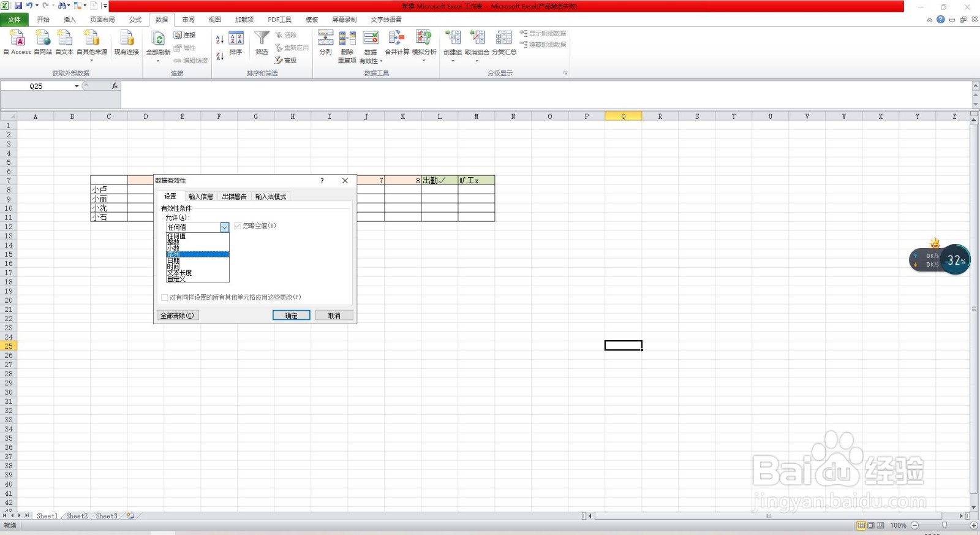Expand the What-If Analysis (模拟分析) dropdown
980x535 pixels.
(424, 60)
